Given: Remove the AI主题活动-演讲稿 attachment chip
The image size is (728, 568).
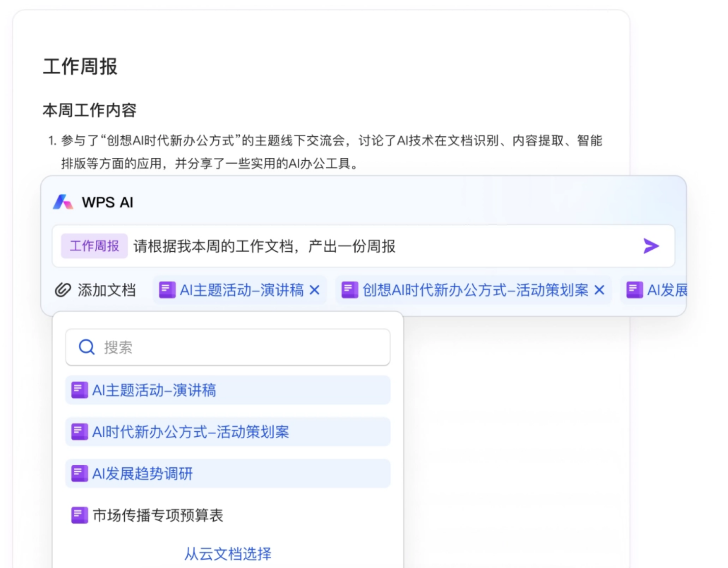Looking at the screenshot, I should coord(314,290).
